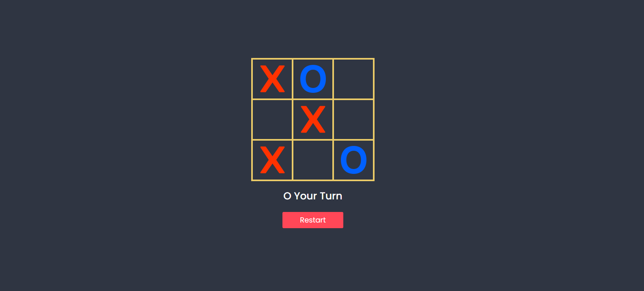Click the letter O in the turn message
The width and height of the screenshot is (644, 291).
(287, 196)
